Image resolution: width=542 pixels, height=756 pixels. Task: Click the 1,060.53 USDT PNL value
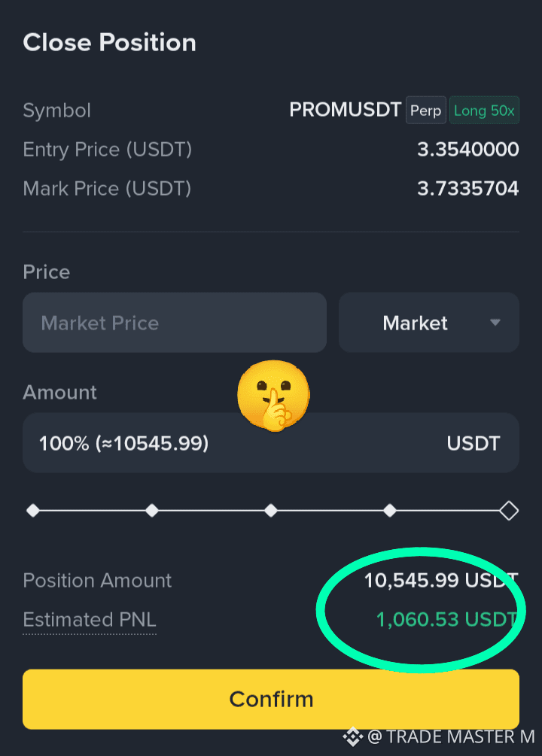click(x=447, y=620)
